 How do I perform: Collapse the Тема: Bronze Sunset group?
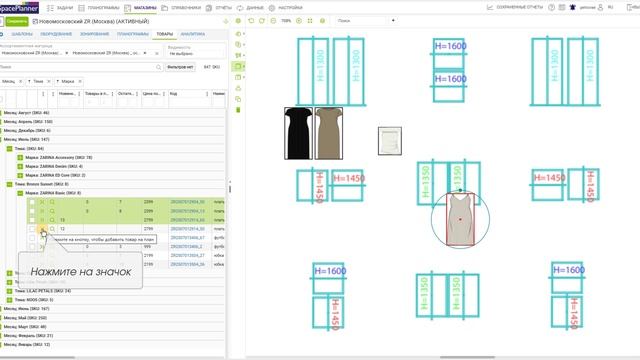coord(9,184)
